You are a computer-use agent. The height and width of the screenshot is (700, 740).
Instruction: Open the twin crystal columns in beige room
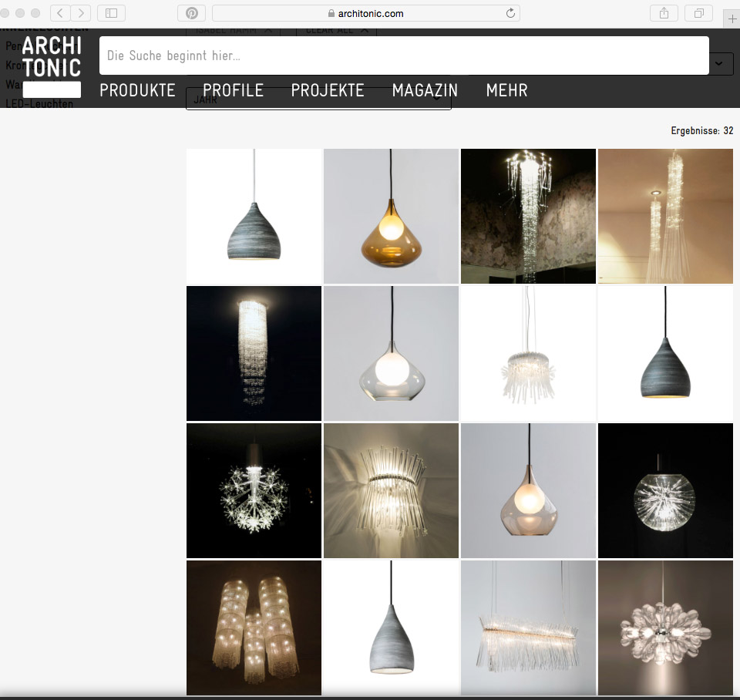665,216
